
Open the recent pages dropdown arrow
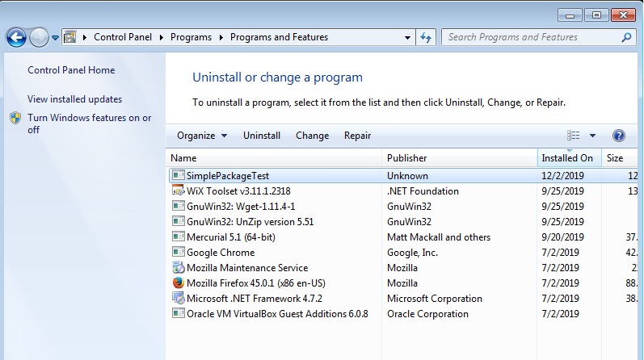(55, 37)
